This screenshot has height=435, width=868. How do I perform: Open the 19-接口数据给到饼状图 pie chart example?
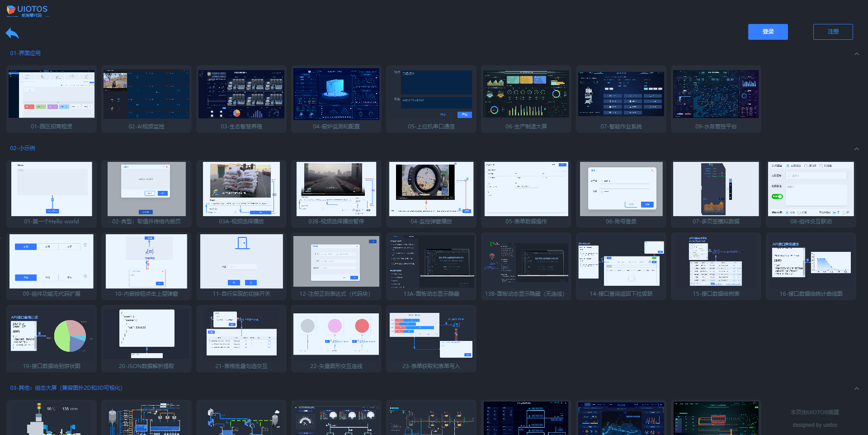pyautogui.click(x=52, y=334)
